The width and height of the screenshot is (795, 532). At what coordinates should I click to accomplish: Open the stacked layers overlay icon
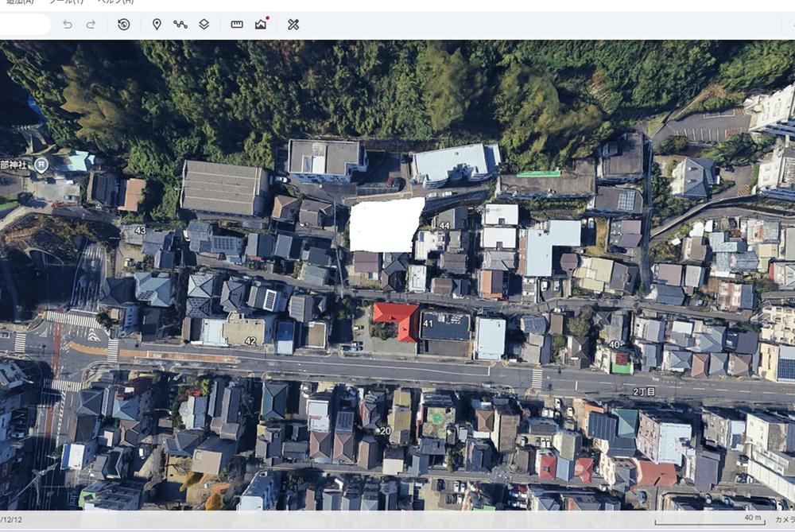coord(204,25)
